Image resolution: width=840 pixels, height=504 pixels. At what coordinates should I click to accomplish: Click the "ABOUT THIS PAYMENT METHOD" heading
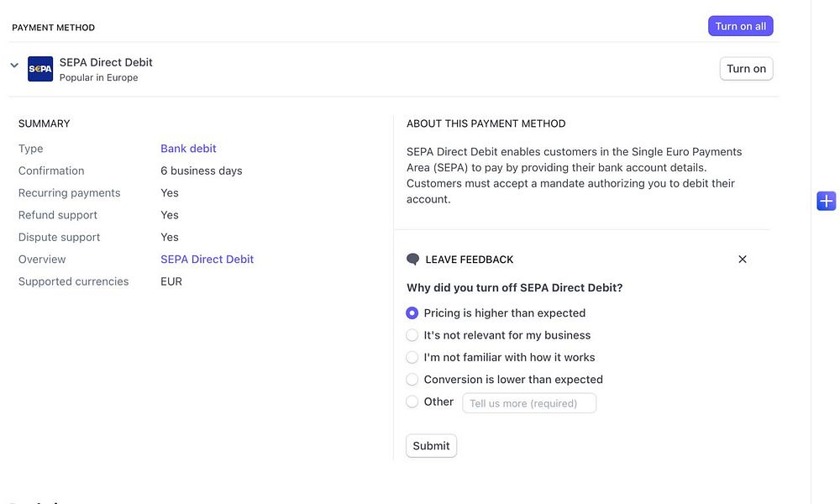click(x=486, y=123)
